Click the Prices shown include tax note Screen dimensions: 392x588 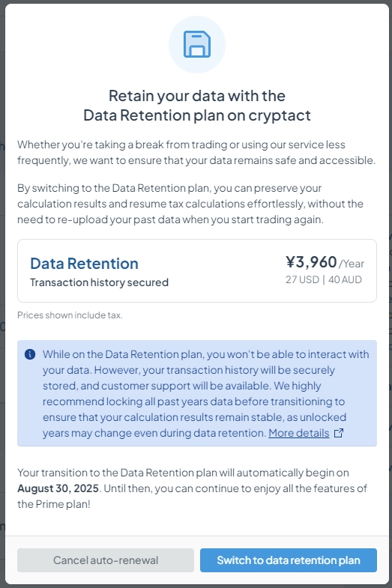(x=70, y=315)
